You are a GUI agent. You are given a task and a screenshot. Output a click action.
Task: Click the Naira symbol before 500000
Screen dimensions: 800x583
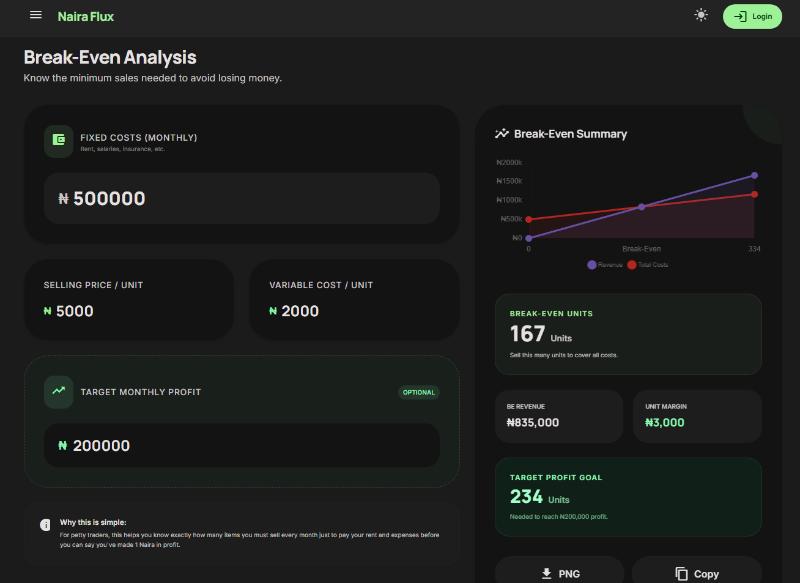click(63, 198)
